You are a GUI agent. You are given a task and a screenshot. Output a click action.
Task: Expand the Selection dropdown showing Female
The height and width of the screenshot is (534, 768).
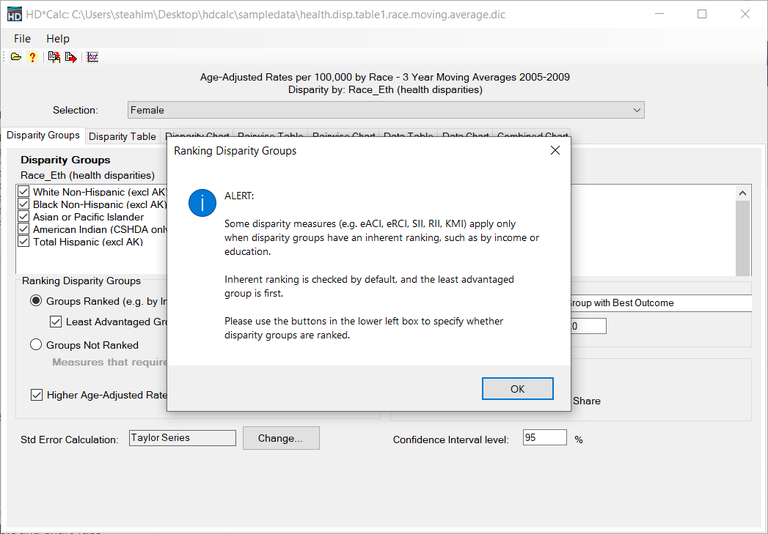click(x=636, y=110)
